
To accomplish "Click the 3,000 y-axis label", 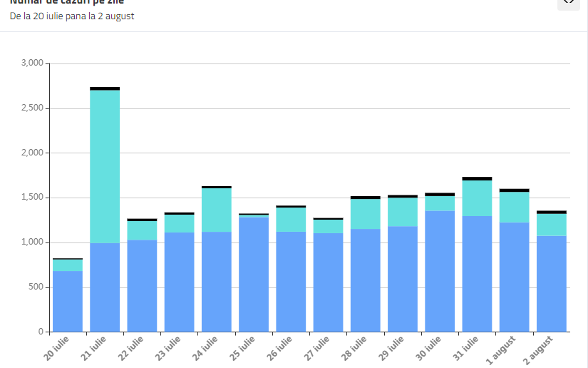I will [32, 63].
